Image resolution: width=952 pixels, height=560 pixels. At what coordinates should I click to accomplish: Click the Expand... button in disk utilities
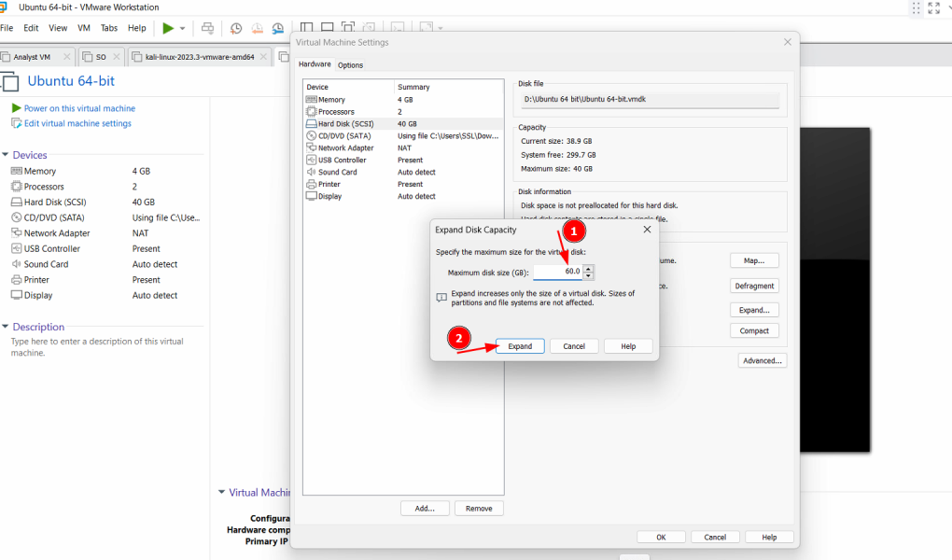tap(754, 310)
